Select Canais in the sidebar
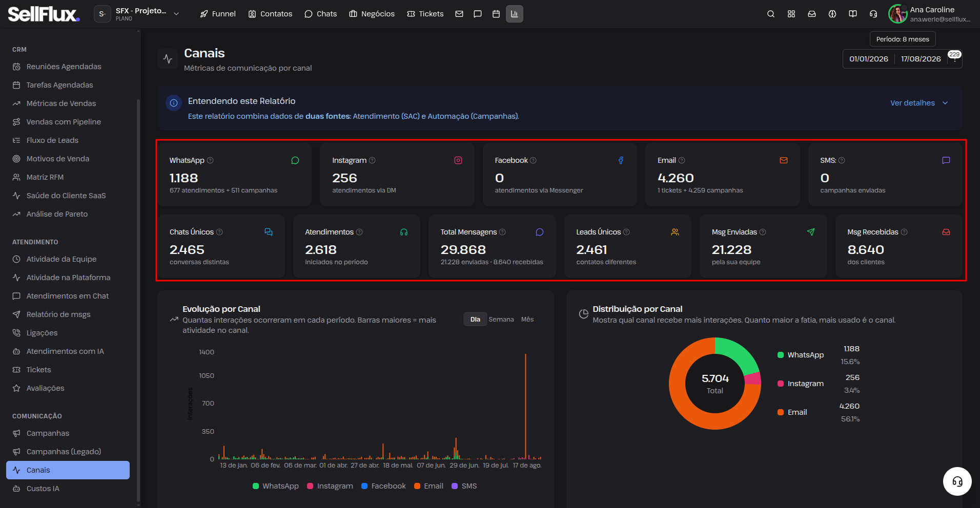 [68, 470]
